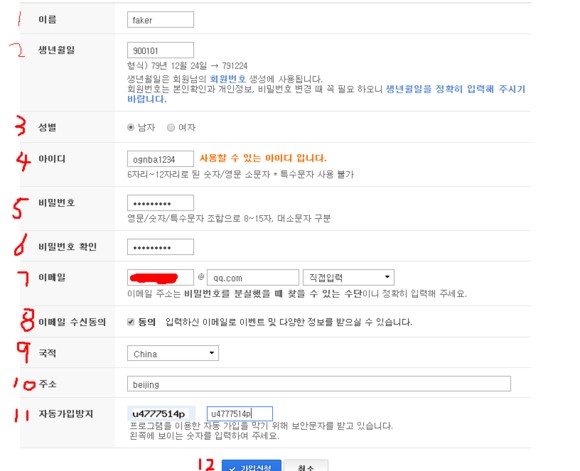Open the 직접입력 email domain dropdown
Screen dimensions: 580x471
pos(348,277)
